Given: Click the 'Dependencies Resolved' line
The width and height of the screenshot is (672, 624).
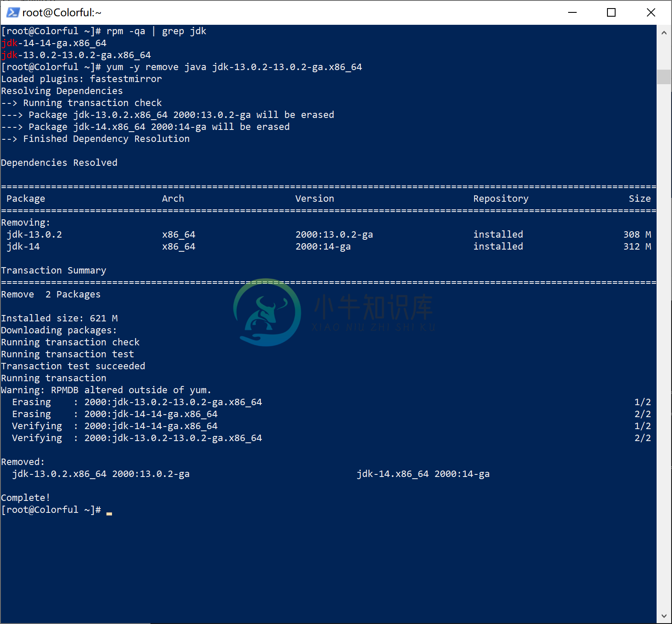Looking at the screenshot, I should coord(59,163).
